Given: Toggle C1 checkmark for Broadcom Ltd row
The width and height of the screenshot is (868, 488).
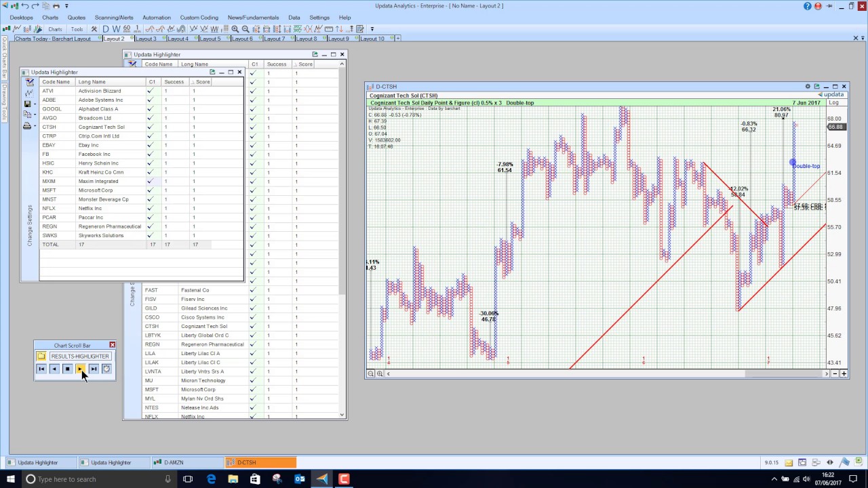Looking at the screenshot, I should click(151, 118).
